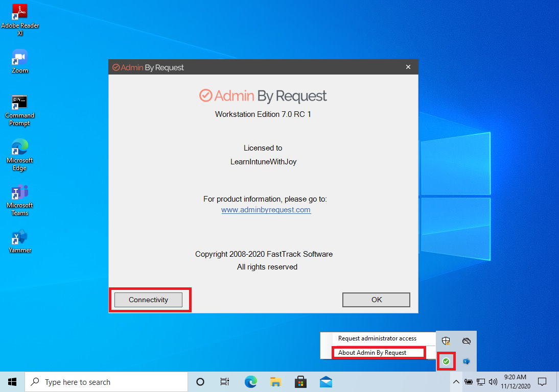
Task: Click the Copyright 2008-2020 FastTrack Software text
Action: click(x=264, y=254)
